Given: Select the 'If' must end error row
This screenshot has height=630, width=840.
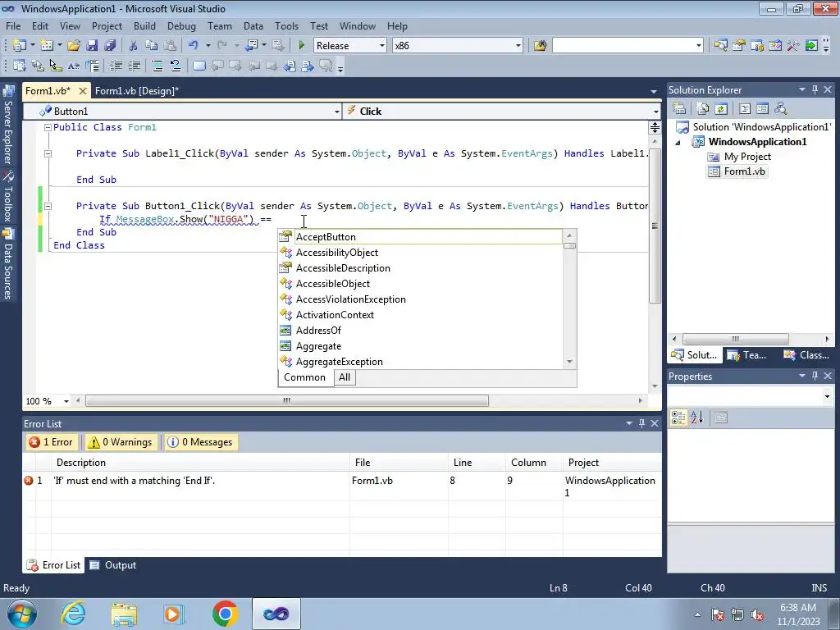Looking at the screenshot, I should [x=342, y=486].
